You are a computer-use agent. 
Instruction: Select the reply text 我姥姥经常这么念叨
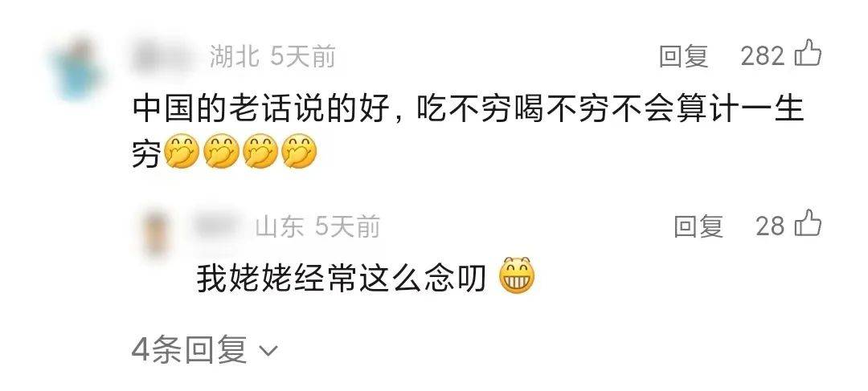(x=342, y=278)
